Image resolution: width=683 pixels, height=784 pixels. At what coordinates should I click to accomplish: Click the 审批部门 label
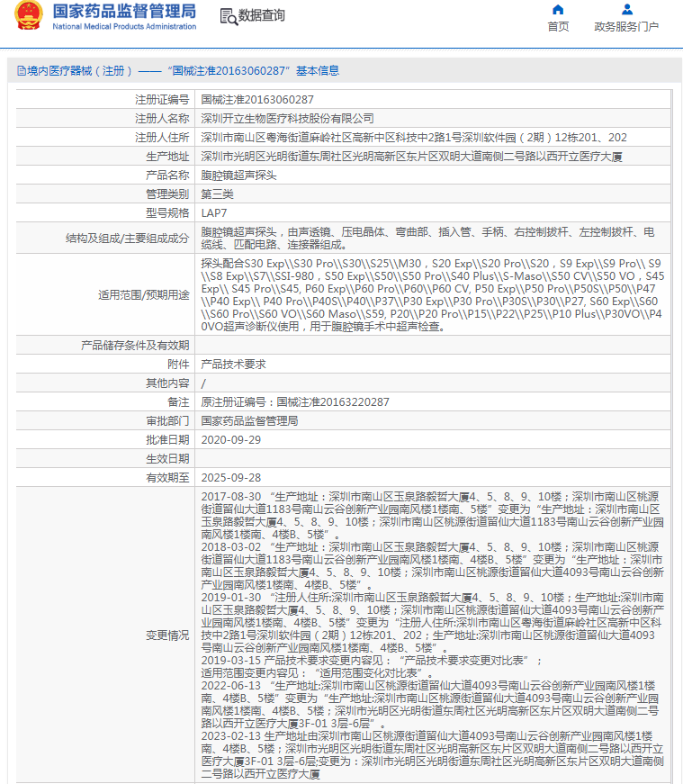[x=167, y=421]
